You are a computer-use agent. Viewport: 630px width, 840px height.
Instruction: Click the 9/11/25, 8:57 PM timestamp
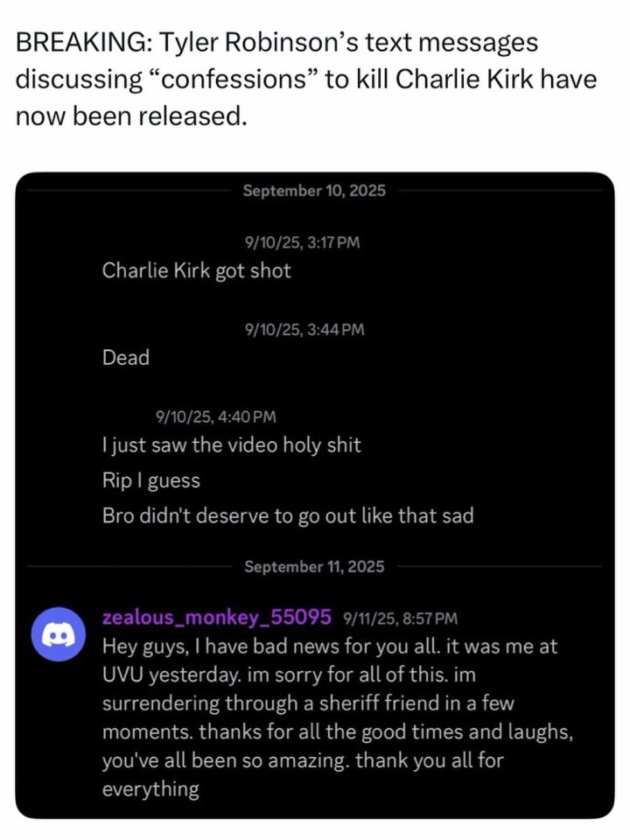click(x=401, y=619)
